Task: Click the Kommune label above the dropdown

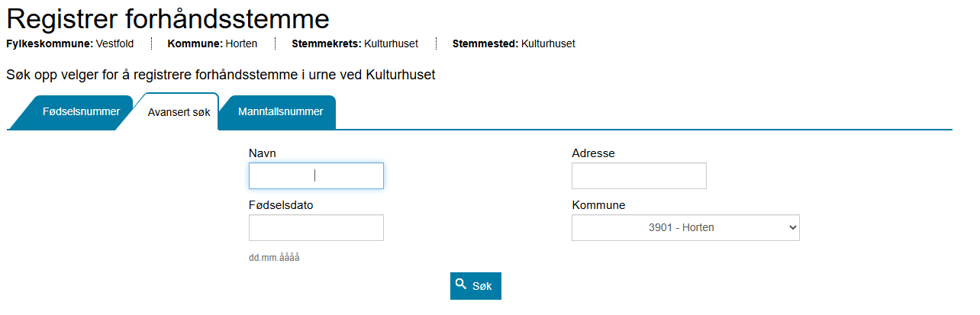Action: [598, 205]
